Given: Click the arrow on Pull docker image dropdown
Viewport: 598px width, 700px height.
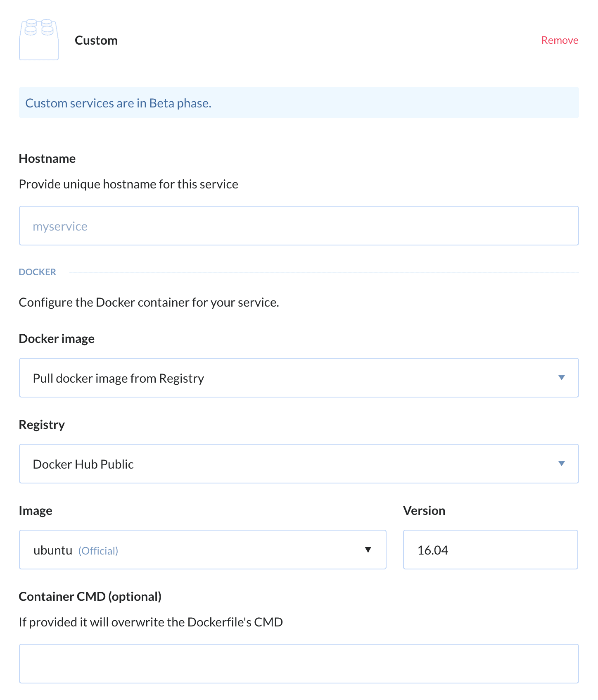Looking at the screenshot, I should pos(561,378).
